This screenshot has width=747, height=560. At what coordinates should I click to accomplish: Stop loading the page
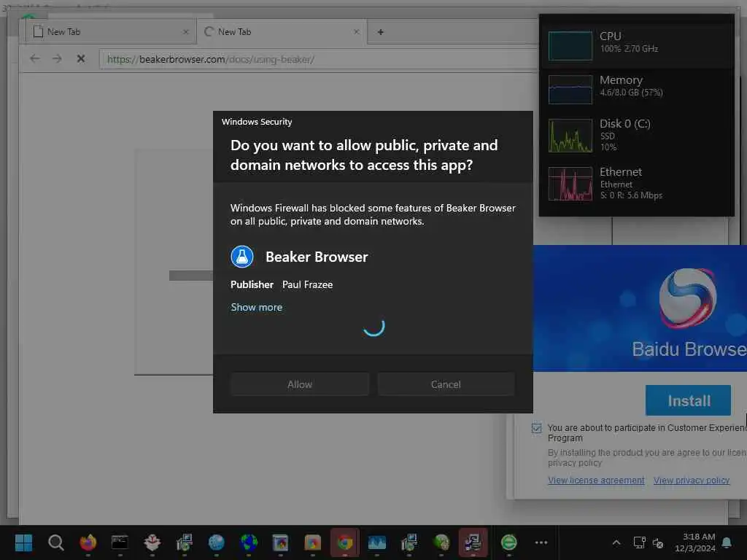81,58
